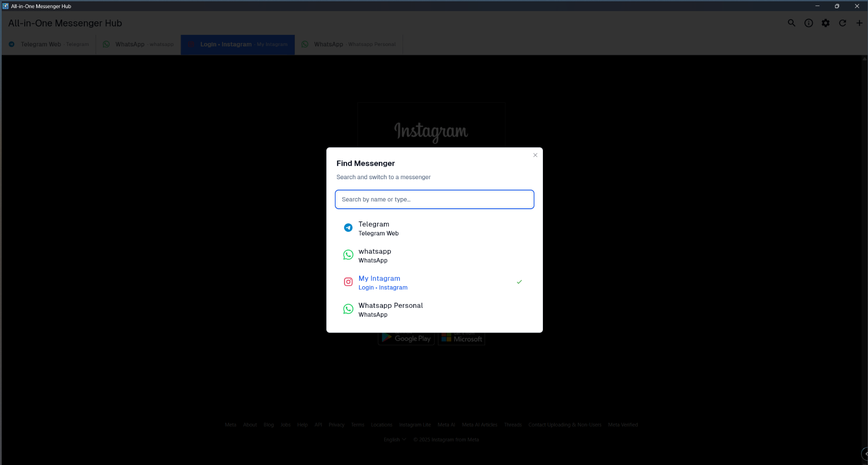The width and height of the screenshot is (868, 465).
Task: Click the Google Play badge button
Action: pos(406,338)
